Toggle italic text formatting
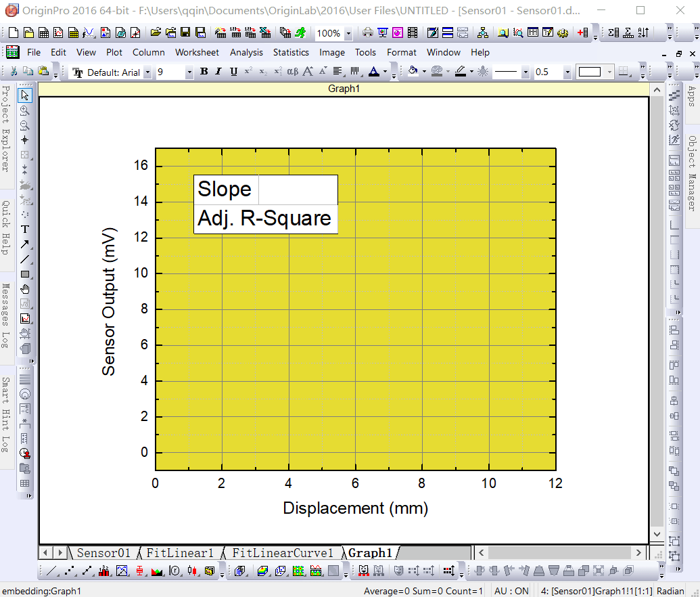Screen dimensions: 700x597 coord(218,72)
